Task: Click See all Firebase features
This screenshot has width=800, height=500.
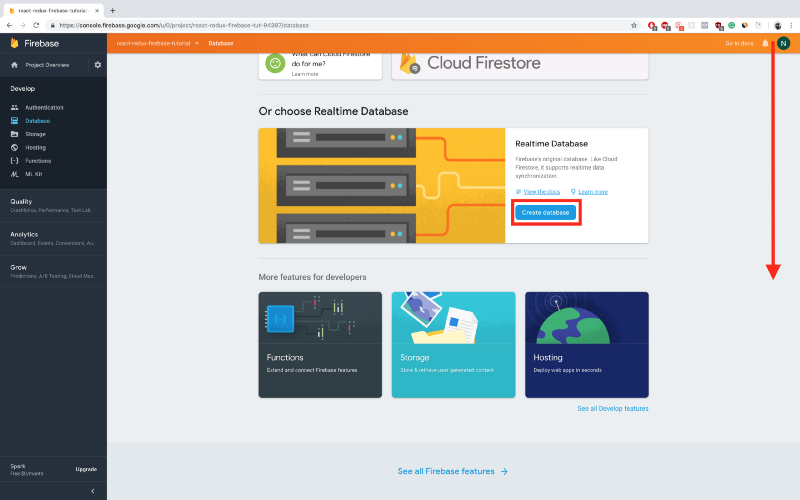Action: tap(453, 471)
